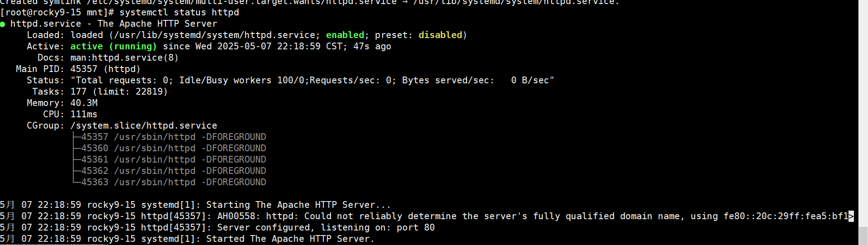Click the line-truncation '>' marker at log line end
The height and width of the screenshot is (245, 868).
851,216
